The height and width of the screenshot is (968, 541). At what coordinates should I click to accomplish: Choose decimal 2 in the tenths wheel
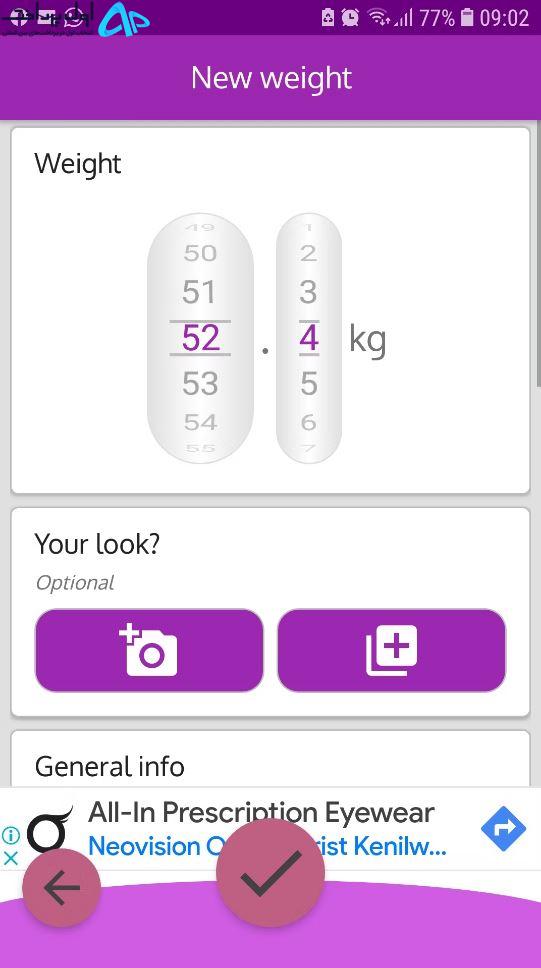click(x=308, y=252)
